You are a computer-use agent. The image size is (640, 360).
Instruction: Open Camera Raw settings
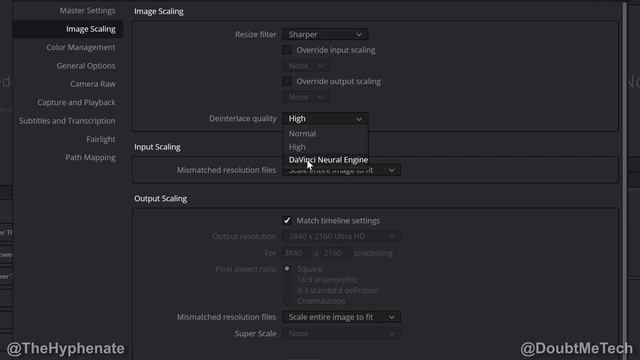click(x=93, y=84)
